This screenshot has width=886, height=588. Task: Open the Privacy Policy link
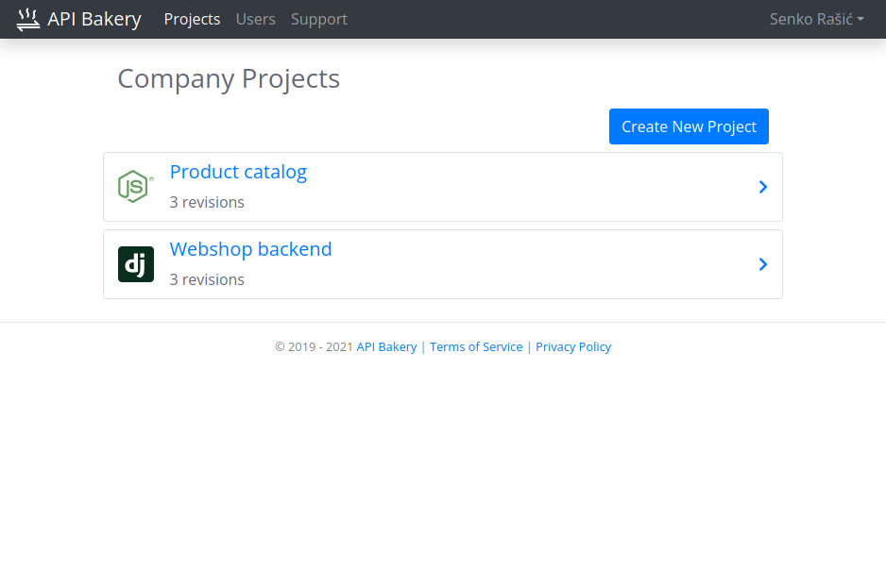point(573,346)
